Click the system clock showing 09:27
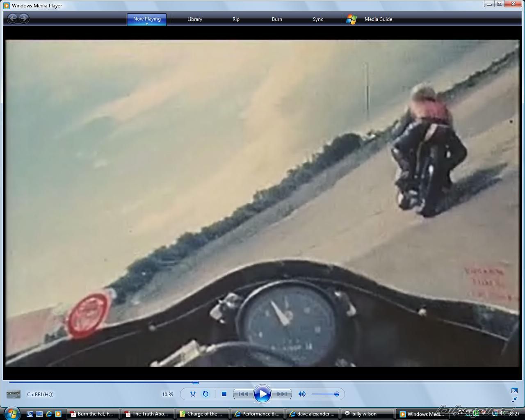The height and width of the screenshot is (420, 525). [x=514, y=414]
